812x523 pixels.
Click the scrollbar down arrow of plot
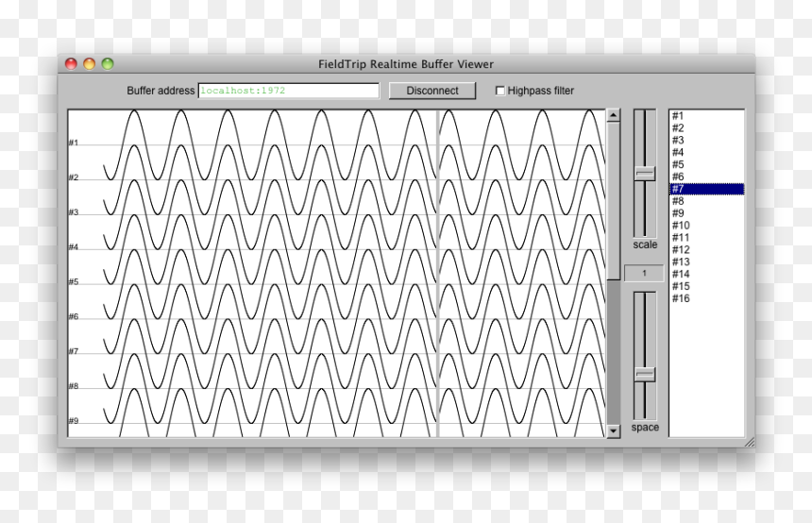[613, 430]
